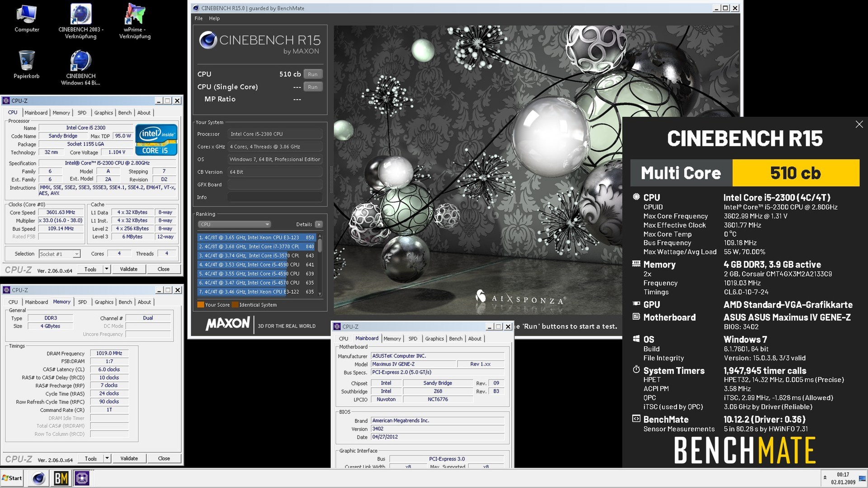Open Graphics tab in Mainboard CPU-Z window
This screenshot has height=488, width=868.
434,338
